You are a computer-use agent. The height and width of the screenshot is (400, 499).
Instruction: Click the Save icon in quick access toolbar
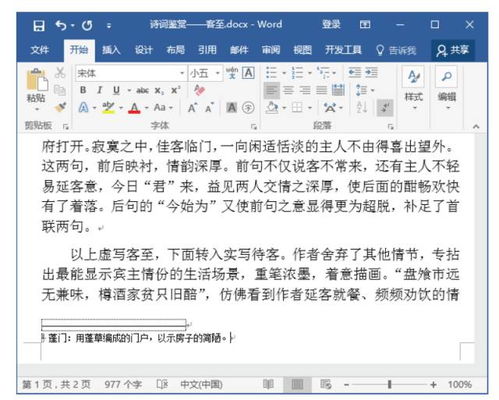(39, 25)
